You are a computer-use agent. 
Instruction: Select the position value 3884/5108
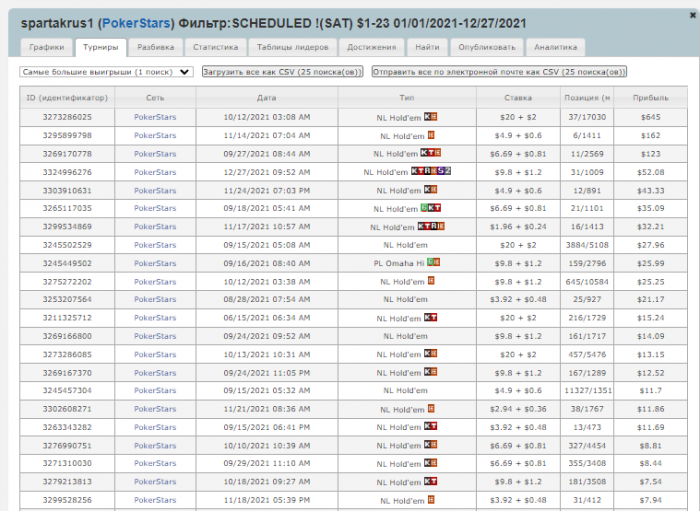coord(587,245)
